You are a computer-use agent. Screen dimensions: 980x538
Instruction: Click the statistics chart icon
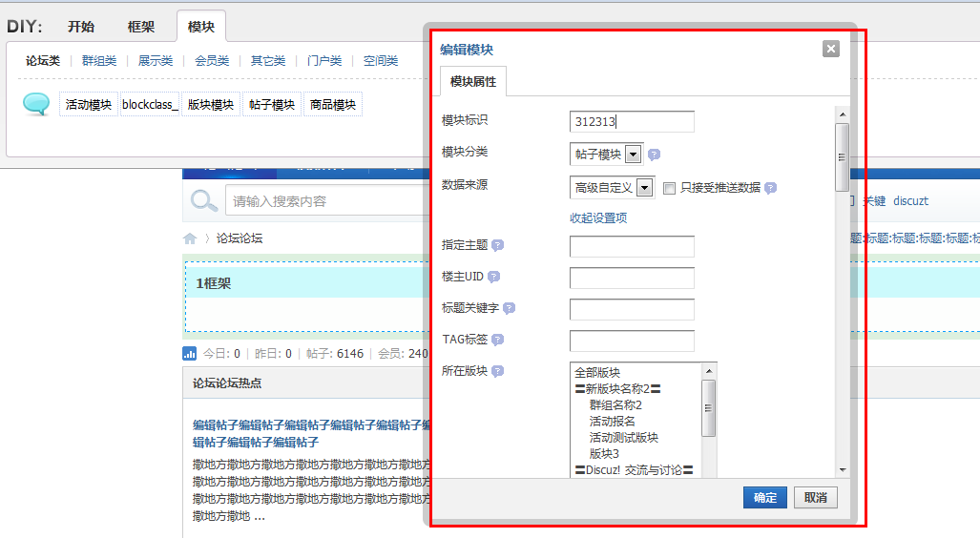click(x=189, y=353)
